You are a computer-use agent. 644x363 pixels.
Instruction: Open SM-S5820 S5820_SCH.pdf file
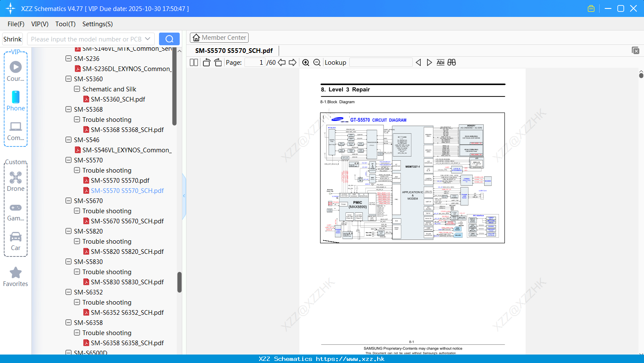tap(127, 252)
